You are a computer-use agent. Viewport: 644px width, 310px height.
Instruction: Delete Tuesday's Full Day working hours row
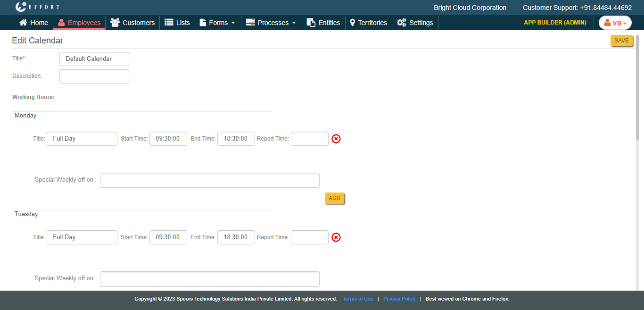tap(336, 237)
